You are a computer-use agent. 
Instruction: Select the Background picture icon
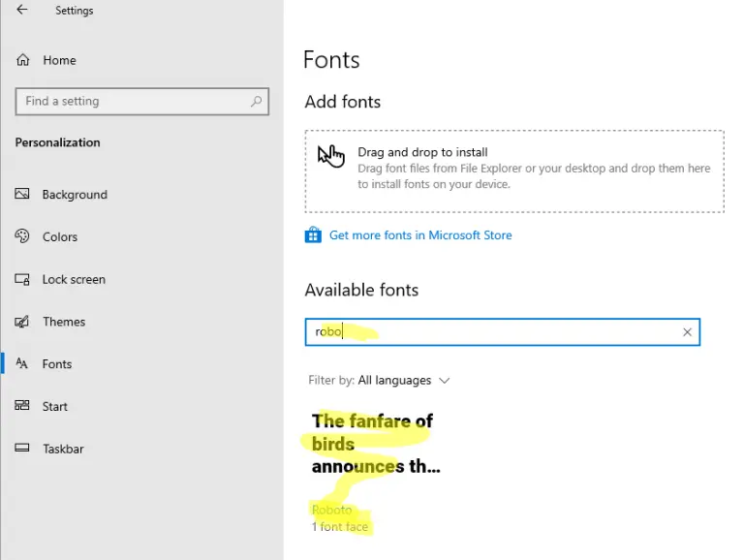tap(22, 194)
